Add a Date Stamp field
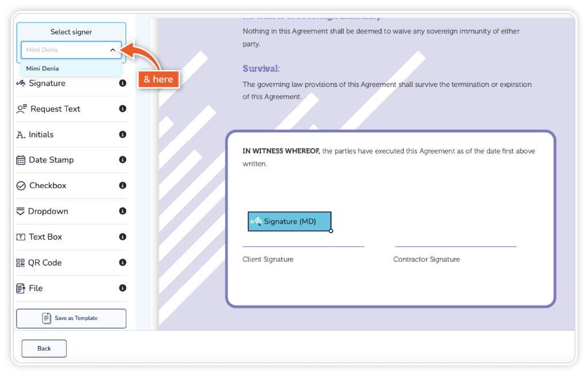588x376 pixels. click(x=51, y=160)
